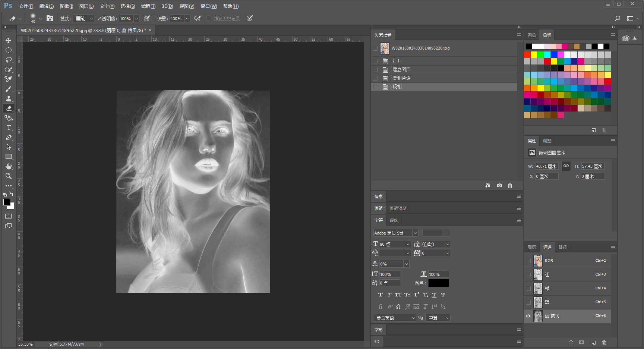Open the 平滑 anti-aliasing dropdown

(439, 318)
